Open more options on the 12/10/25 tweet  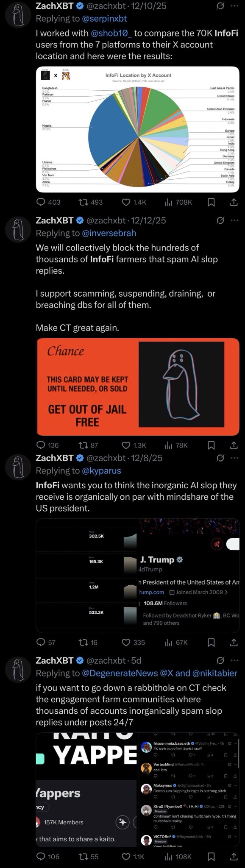(x=234, y=6)
